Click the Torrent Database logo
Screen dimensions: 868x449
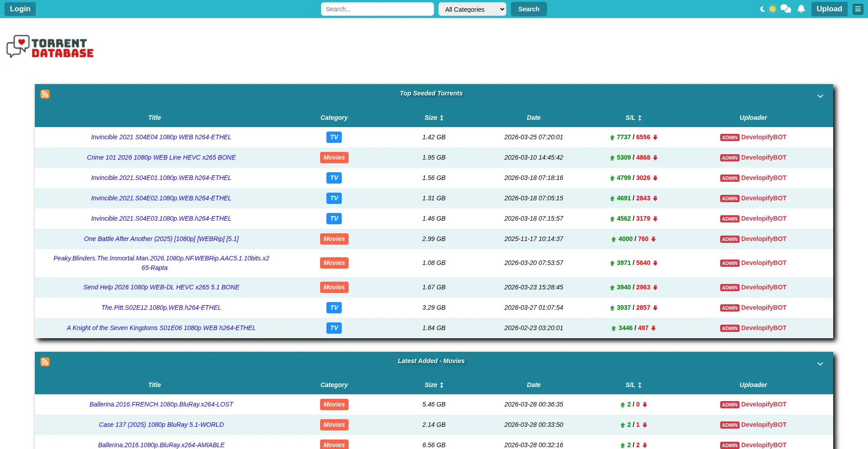[50, 47]
